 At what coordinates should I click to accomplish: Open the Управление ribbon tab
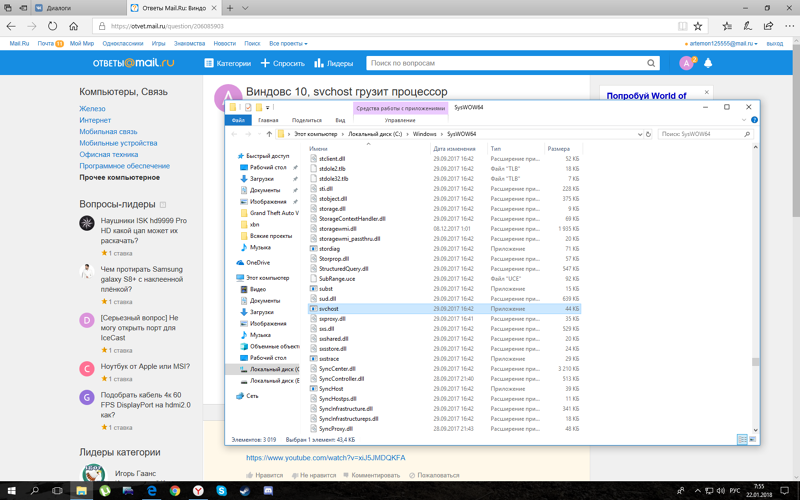pyautogui.click(x=400, y=120)
